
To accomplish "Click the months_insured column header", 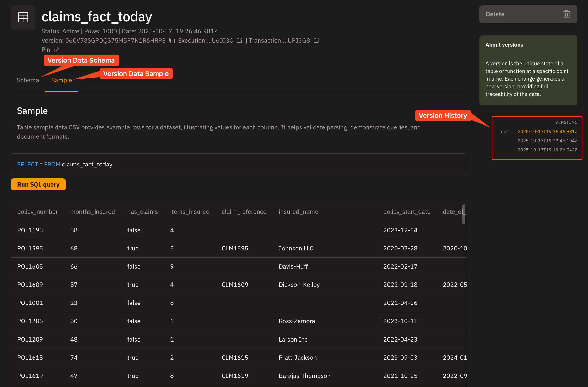I will 92,212.
